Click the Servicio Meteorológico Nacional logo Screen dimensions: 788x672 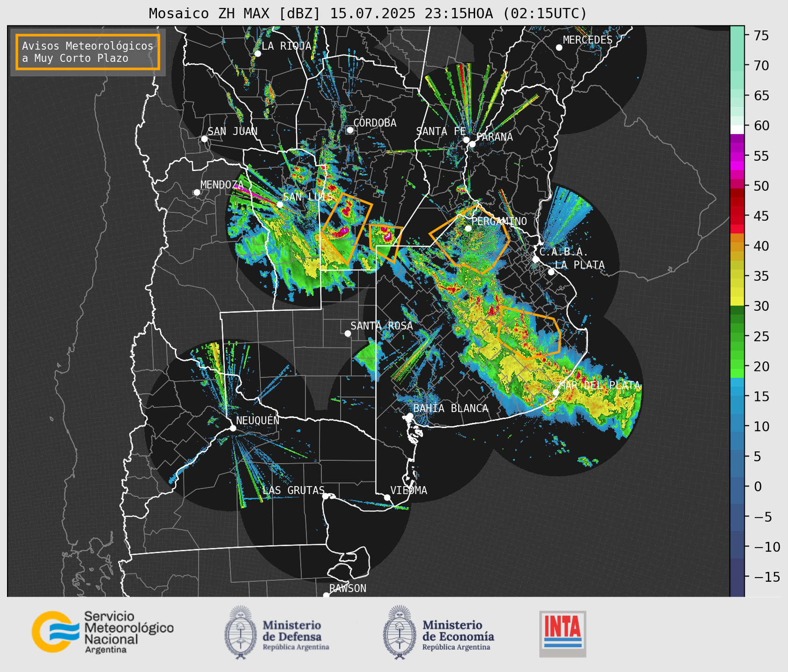click(x=103, y=632)
